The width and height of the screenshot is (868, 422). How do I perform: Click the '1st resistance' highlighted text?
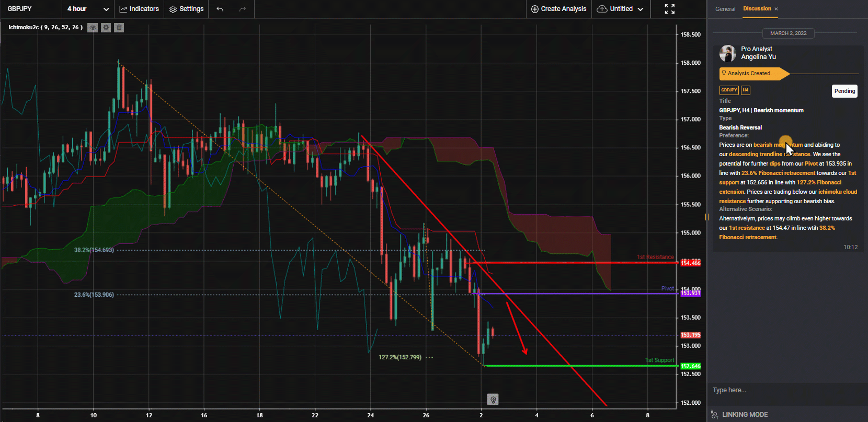pos(747,228)
